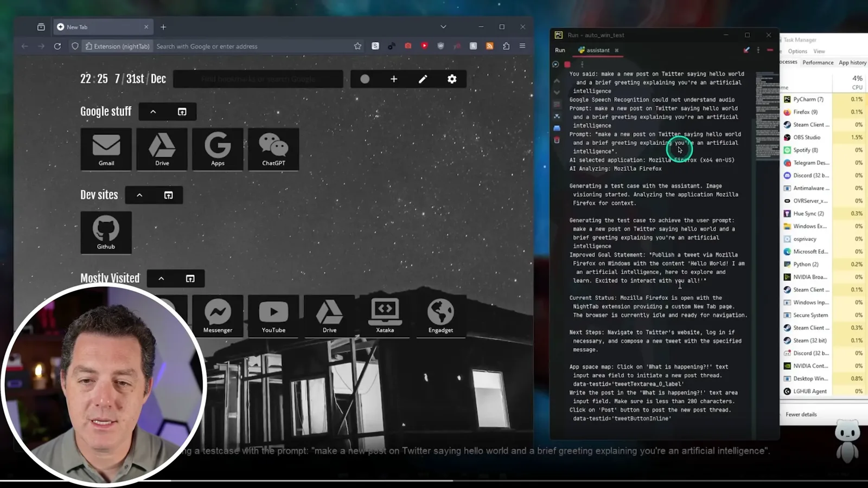
Task: Click nightTab add bookmark plus icon
Action: pos(394,79)
